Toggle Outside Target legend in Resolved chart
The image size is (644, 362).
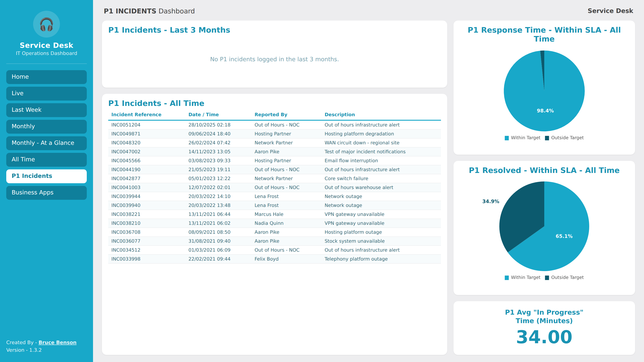click(564, 278)
